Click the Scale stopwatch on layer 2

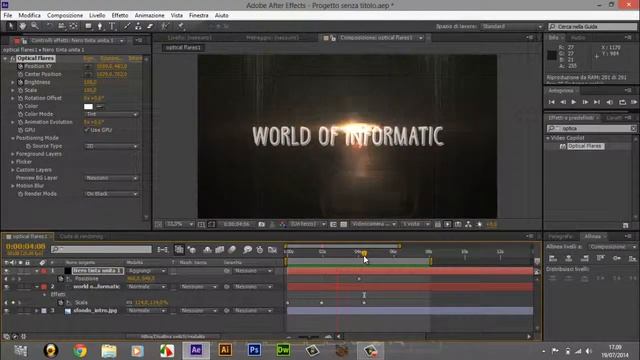coord(61,302)
